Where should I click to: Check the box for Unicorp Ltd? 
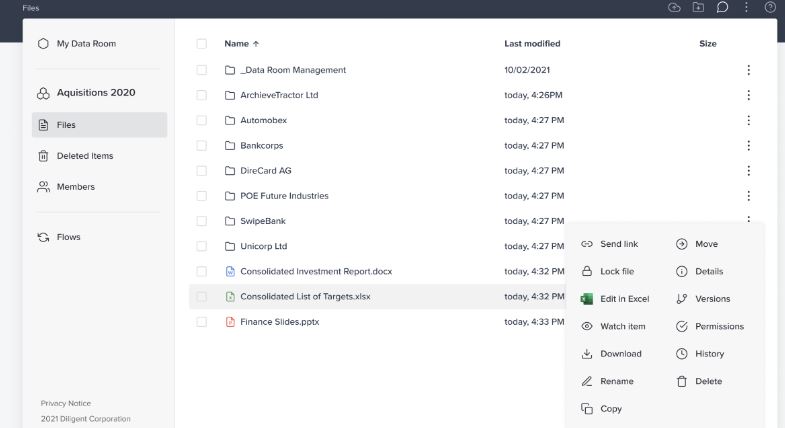point(201,246)
